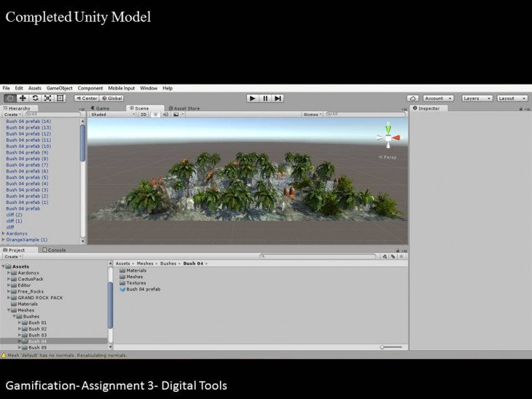Screen dimensions: 532x399
Task: Select the Move tool
Action: [x=23, y=98]
